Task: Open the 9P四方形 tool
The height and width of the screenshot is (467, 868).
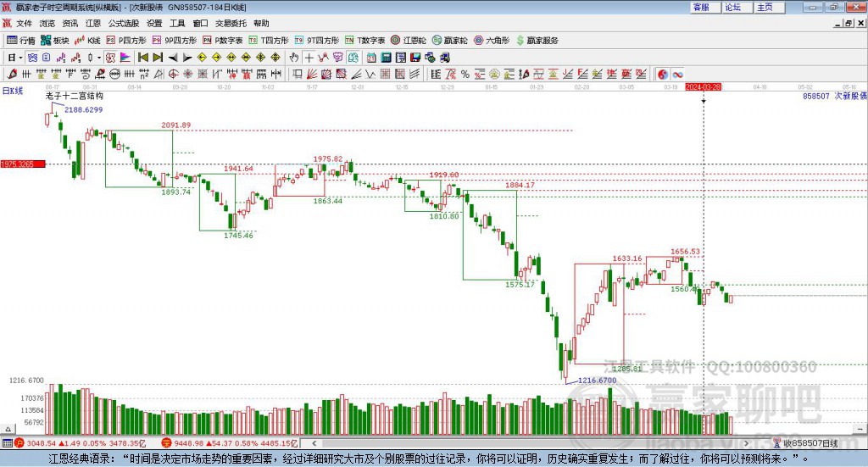Action: tap(175, 41)
